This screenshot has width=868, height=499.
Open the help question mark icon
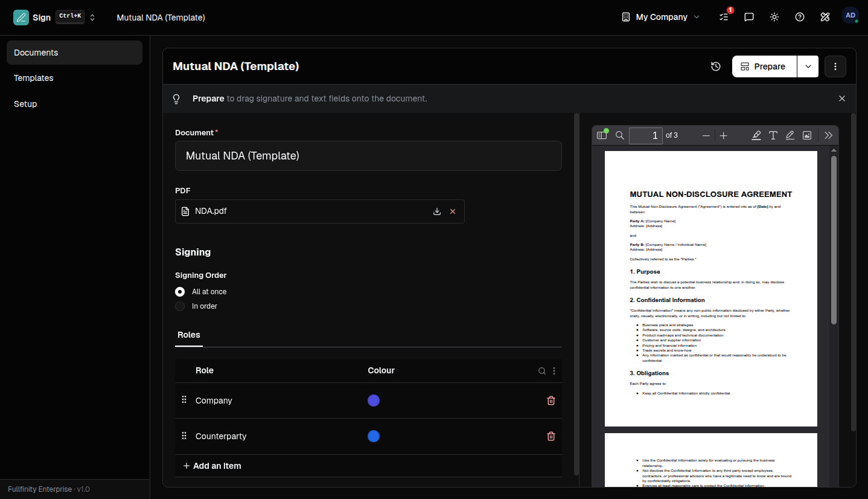pyautogui.click(x=800, y=17)
